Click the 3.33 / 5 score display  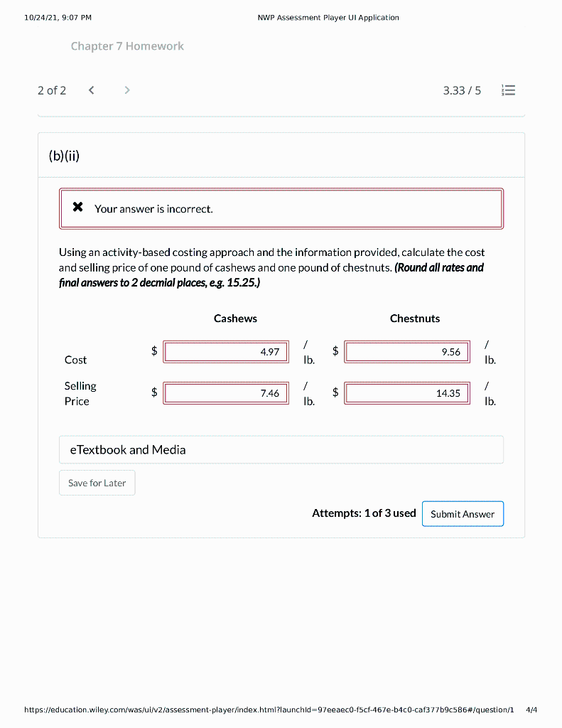pos(462,90)
